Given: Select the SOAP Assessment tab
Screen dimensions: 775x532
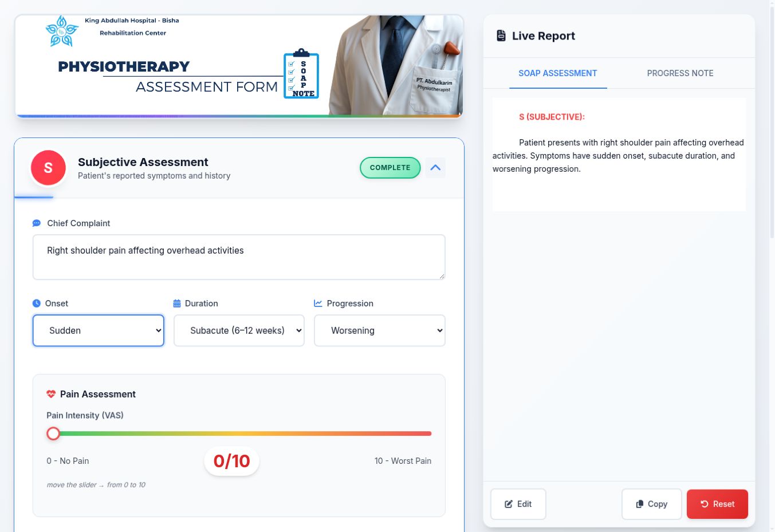Looking at the screenshot, I should [558, 73].
